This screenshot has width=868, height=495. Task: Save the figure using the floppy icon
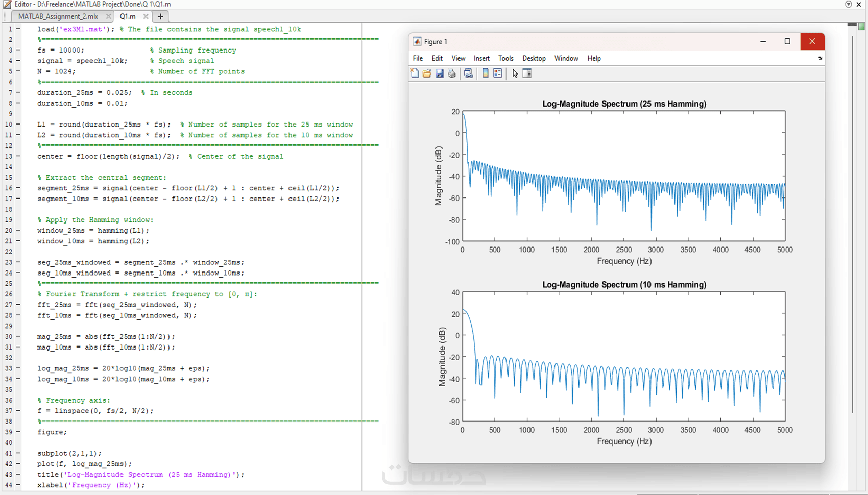tap(439, 73)
